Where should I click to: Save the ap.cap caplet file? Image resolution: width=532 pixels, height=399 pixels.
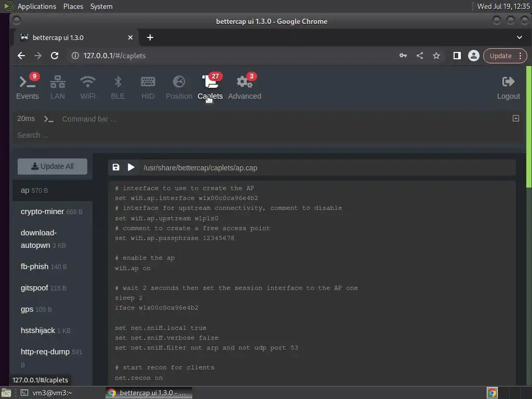(116, 167)
